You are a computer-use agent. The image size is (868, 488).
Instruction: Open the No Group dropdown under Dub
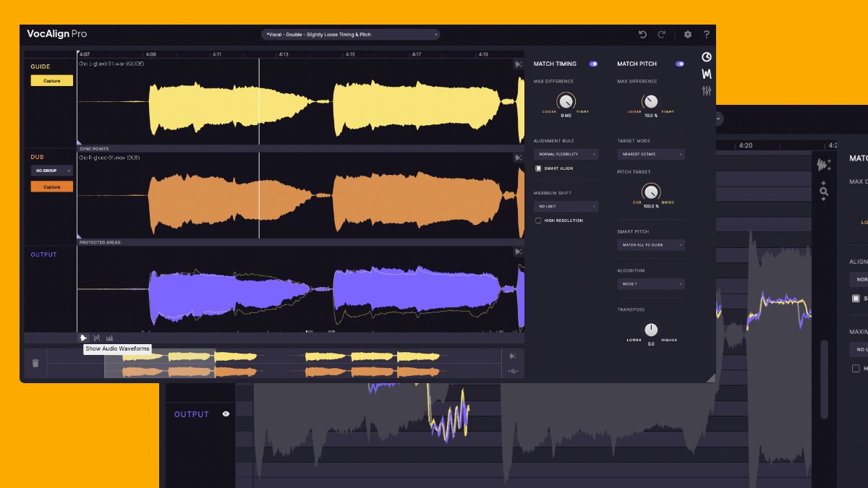click(51, 171)
